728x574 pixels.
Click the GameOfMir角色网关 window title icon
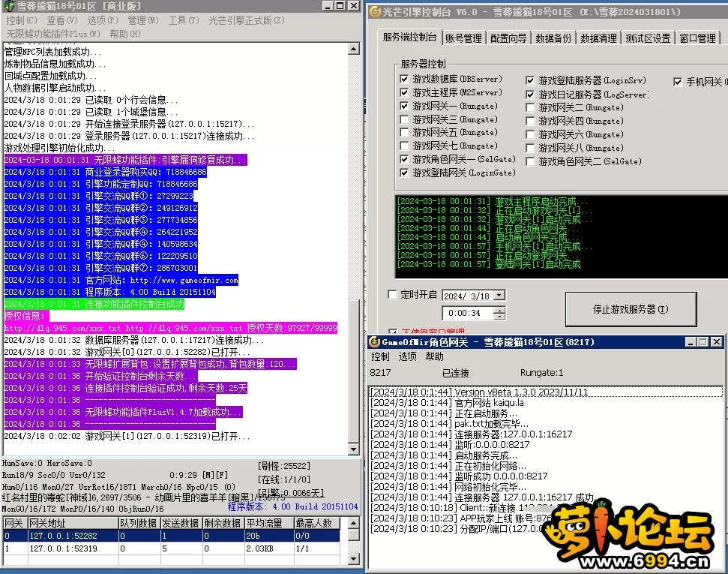375,343
